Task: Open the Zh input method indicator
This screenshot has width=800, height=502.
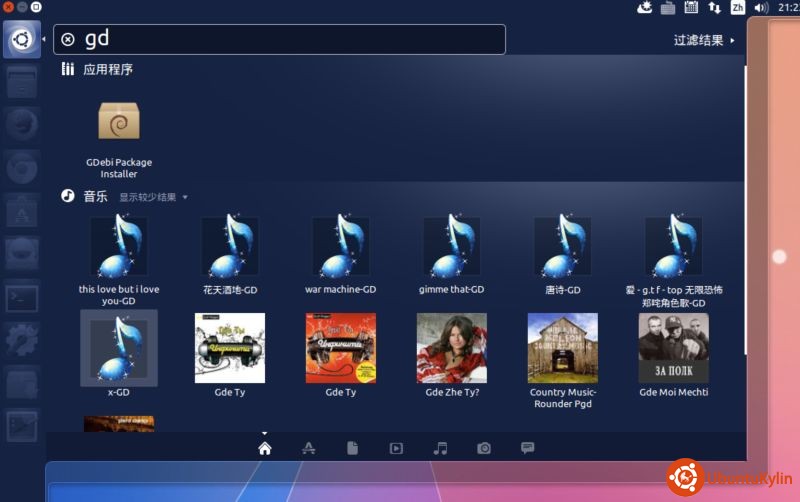Action: [738, 8]
